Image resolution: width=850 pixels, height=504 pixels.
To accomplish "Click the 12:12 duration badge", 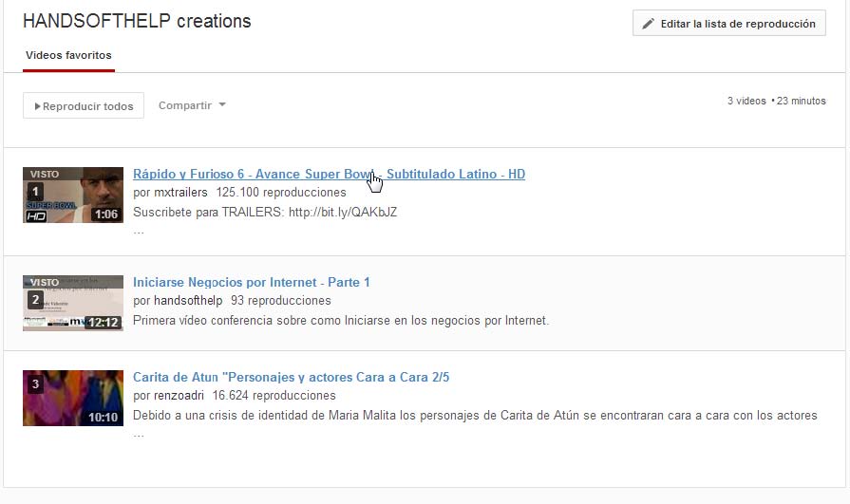I will point(103,323).
